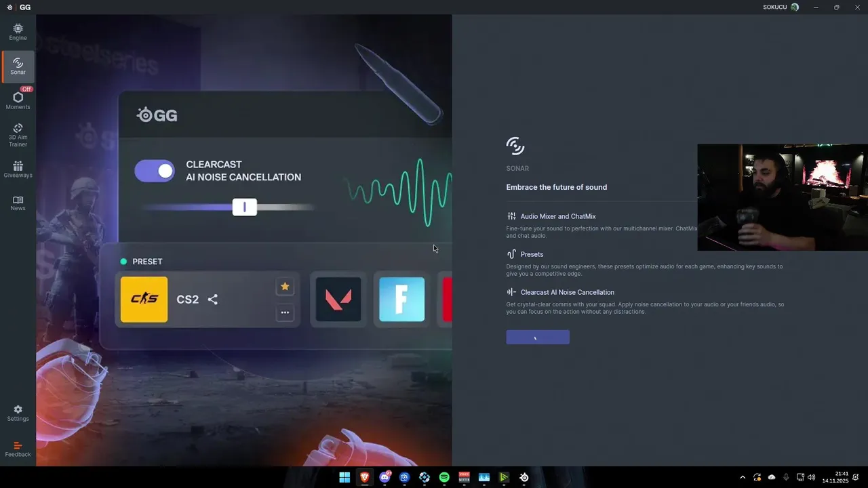
Task: Maximize or restore the GG window
Action: coord(836,7)
